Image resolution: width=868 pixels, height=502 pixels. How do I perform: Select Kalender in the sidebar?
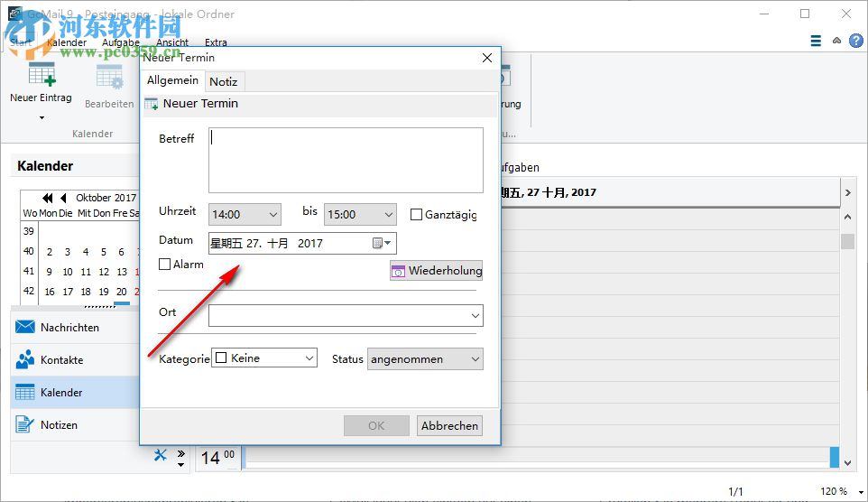(x=75, y=392)
